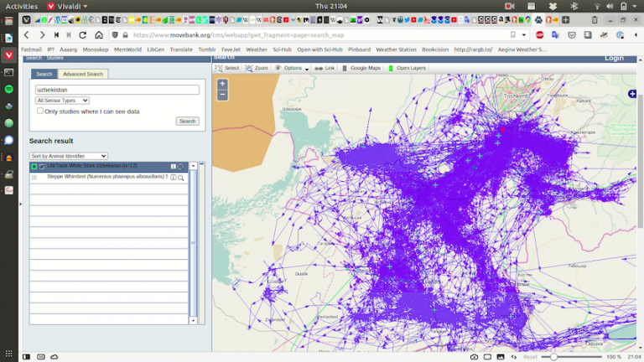The height and width of the screenshot is (362, 644).
Task: Click the Login link at top right
Action: 613,58
